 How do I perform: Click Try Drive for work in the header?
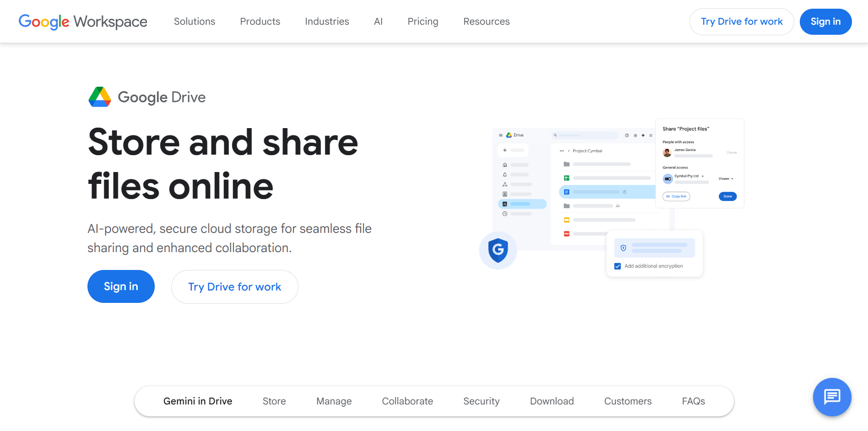coord(742,22)
